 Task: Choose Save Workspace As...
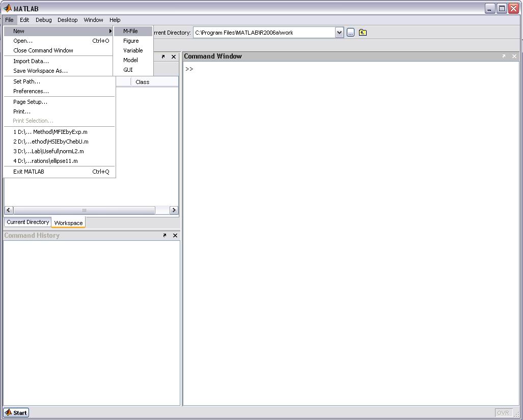(60, 71)
